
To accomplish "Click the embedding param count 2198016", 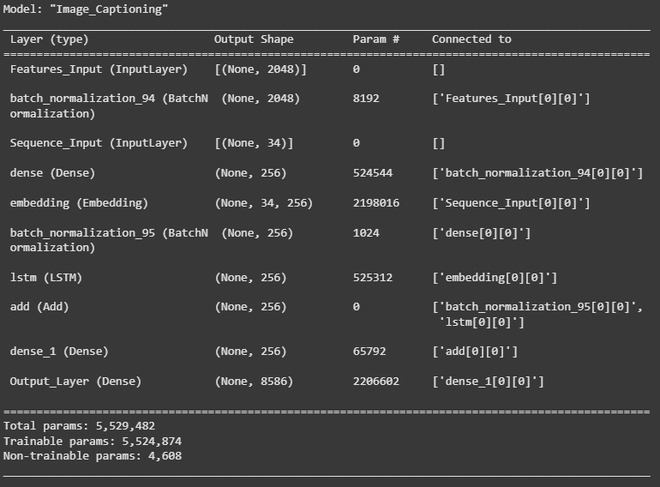I will (x=376, y=203).
